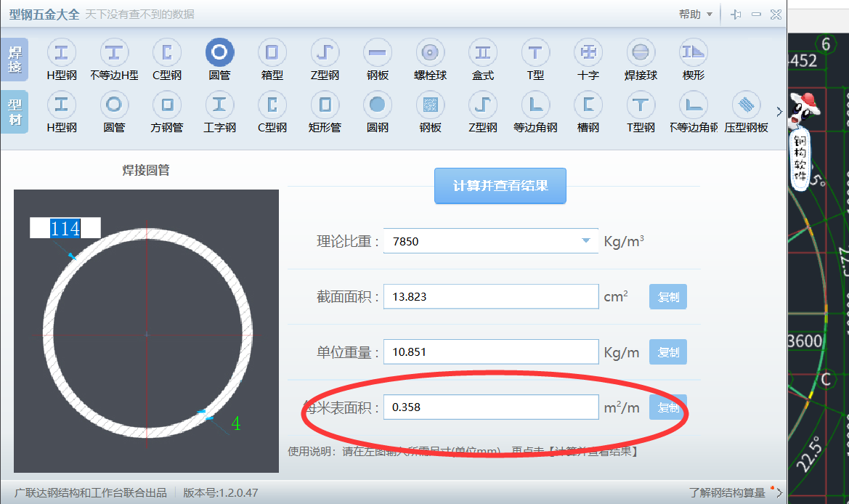Switch to the 焊接 category tab
The width and height of the screenshot is (849, 504).
point(15,59)
